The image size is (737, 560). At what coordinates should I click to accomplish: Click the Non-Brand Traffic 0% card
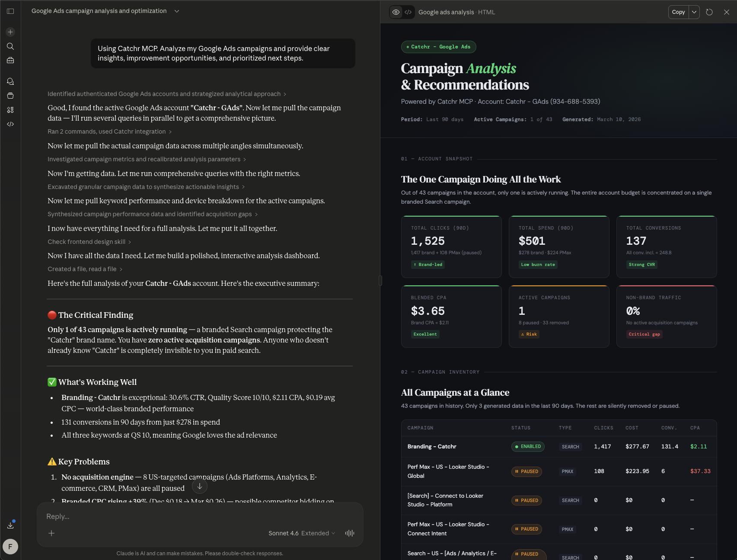[667, 316]
